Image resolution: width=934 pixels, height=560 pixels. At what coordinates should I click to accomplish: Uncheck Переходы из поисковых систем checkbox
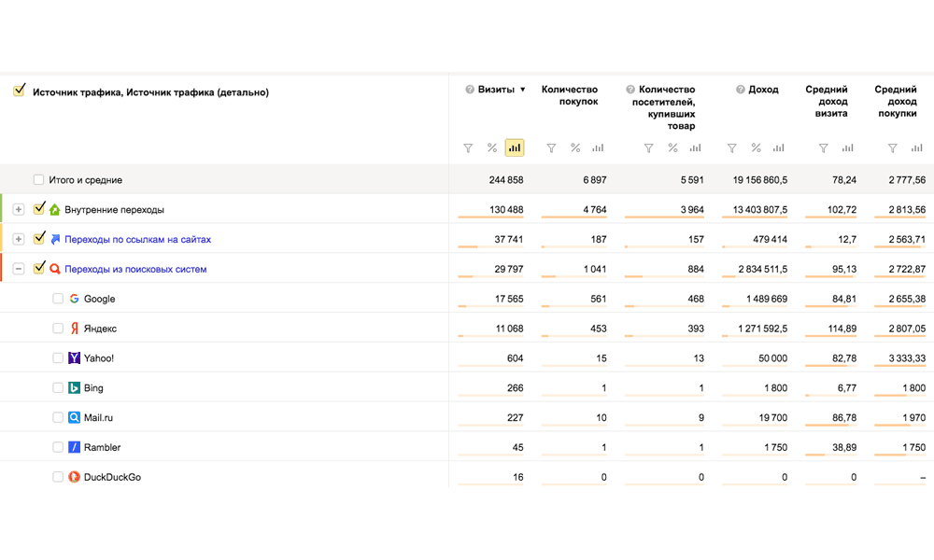38,268
